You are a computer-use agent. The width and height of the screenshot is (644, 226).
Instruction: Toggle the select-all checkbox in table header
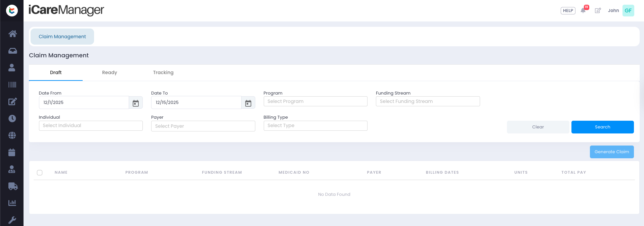click(x=40, y=173)
